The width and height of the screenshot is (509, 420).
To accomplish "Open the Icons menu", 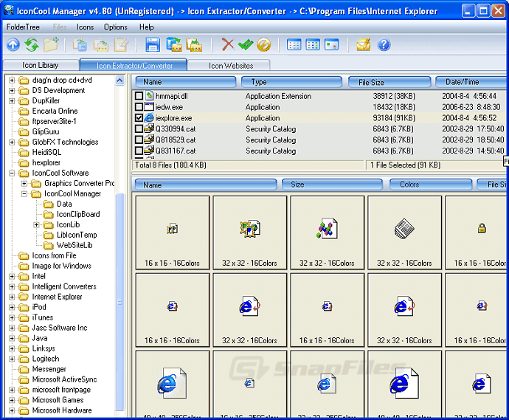I will pyautogui.click(x=86, y=27).
